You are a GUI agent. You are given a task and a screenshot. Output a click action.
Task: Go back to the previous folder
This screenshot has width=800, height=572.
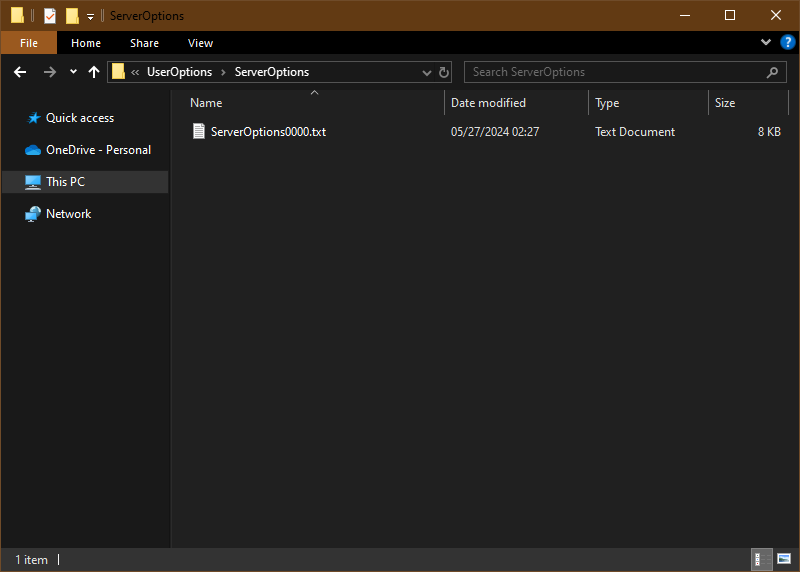click(20, 72)
